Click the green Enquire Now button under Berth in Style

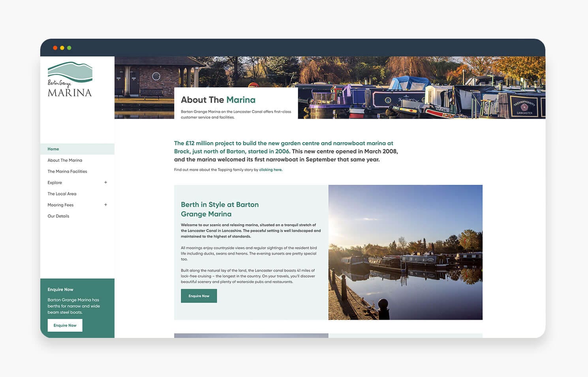pos(199,296)
